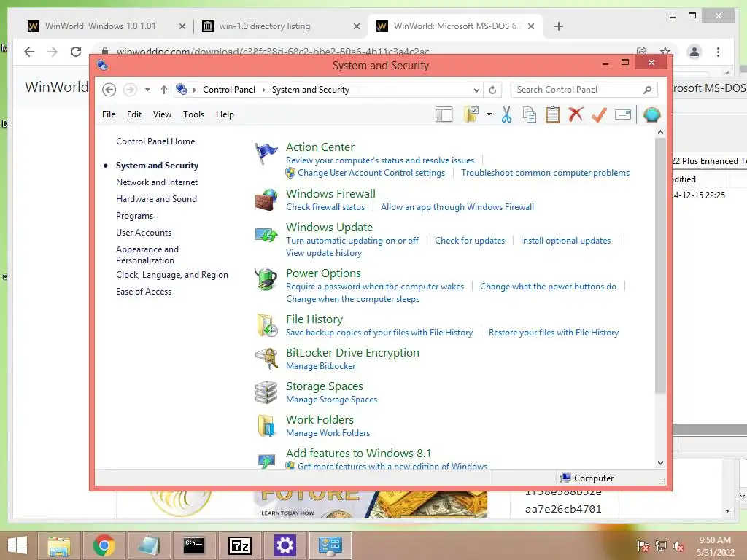
Task: Click the preview pane layout toolbar icon
Action: tap(444, 114)
